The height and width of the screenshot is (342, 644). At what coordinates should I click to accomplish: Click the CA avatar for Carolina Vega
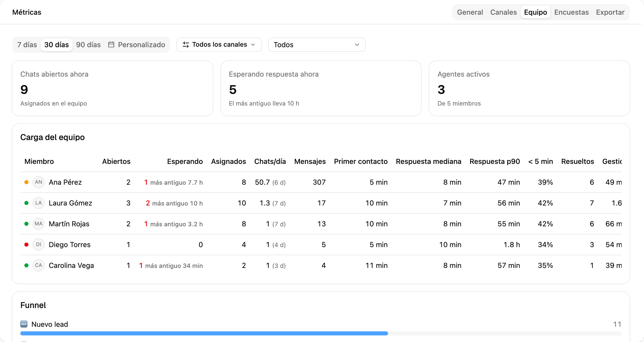pos(39,265)
